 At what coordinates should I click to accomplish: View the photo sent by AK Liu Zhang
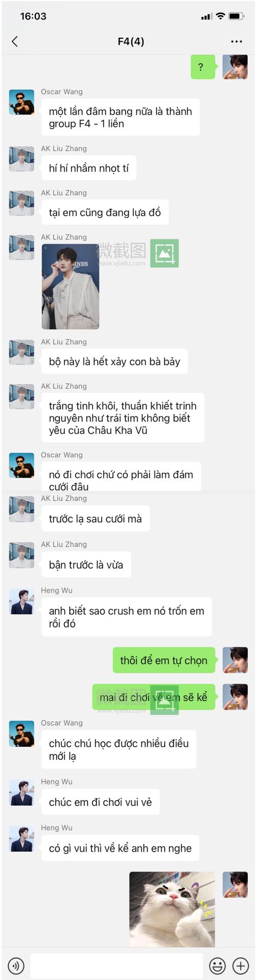click(x=71, y=286)
